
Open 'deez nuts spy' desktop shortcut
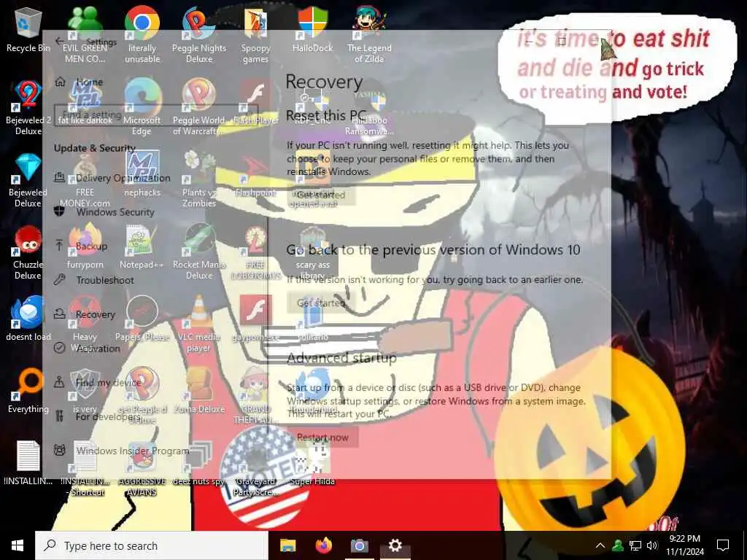click(x=199, y=463)
